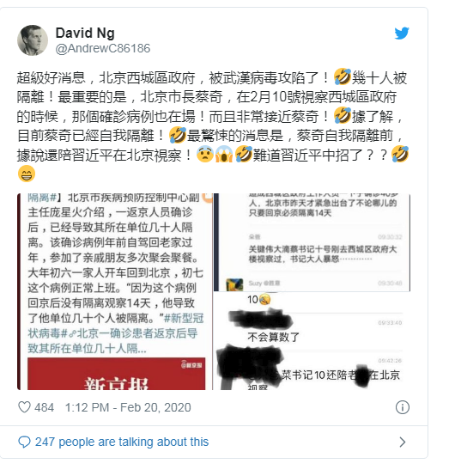Open the left attached news screenshot image
Viewport: 461px width, 476px height.
[115, 292]
